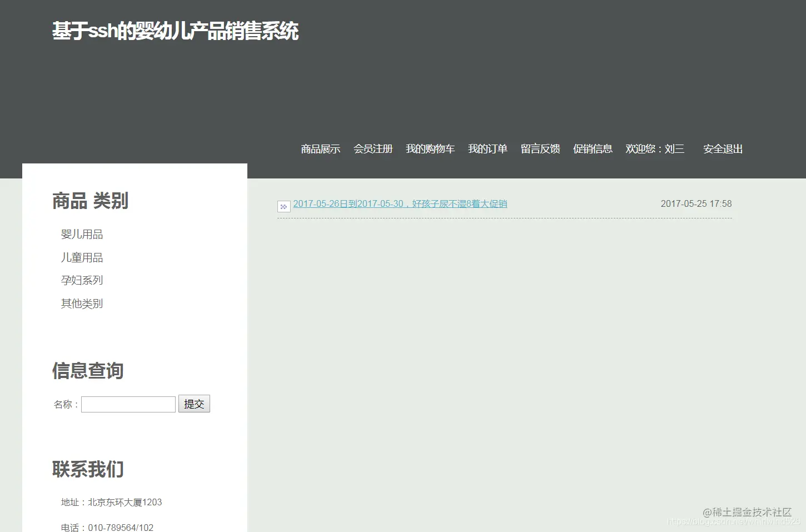The width and height of the screenshot is (806, 532).
Task: Open 我的购物车 in the navigation
Action: tap(430, 149)
